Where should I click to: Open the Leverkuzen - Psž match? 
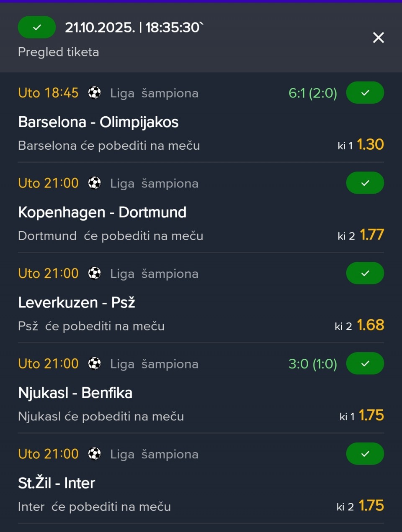point(77,303)
